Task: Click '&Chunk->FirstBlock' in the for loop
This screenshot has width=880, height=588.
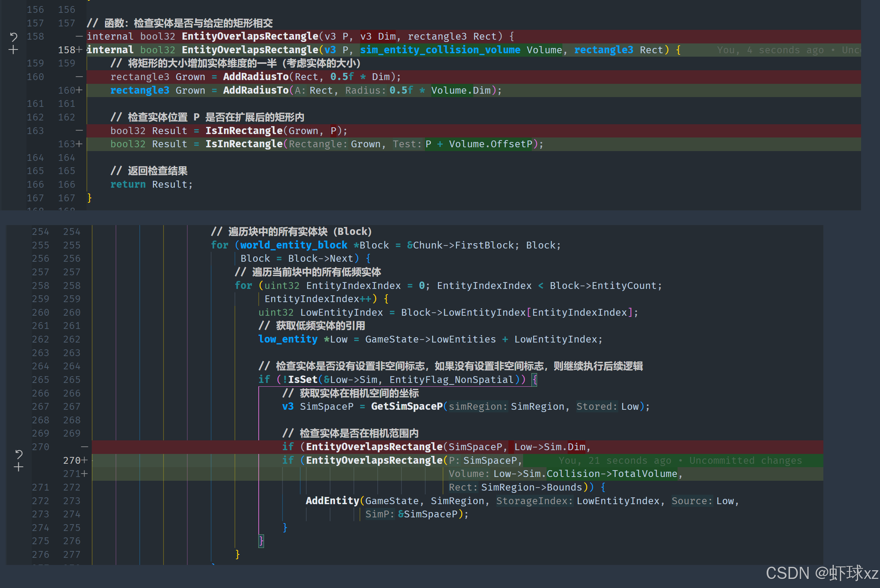Action: click(x=460, y=245)
